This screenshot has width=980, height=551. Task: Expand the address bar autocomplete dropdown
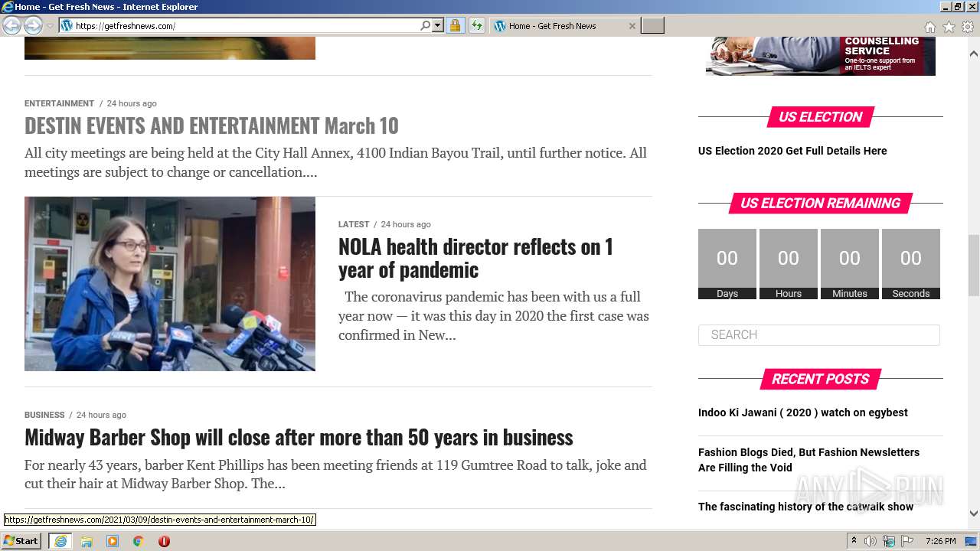438,25
